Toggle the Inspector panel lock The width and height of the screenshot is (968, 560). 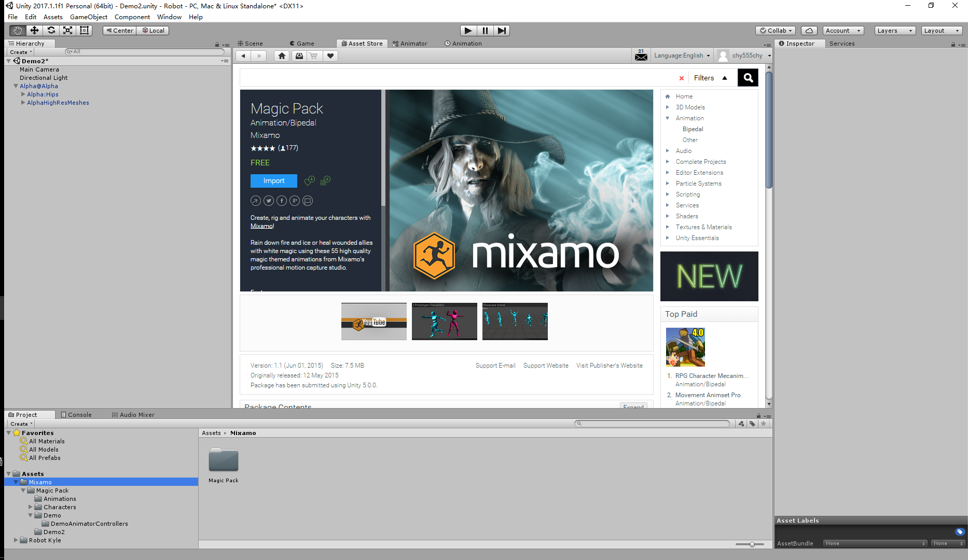(x=953, y=45)
